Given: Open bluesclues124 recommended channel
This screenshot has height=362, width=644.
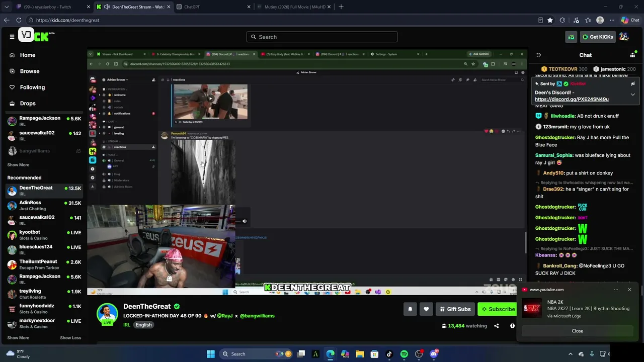Looking at the screenshot, I should tap(44, 250).
